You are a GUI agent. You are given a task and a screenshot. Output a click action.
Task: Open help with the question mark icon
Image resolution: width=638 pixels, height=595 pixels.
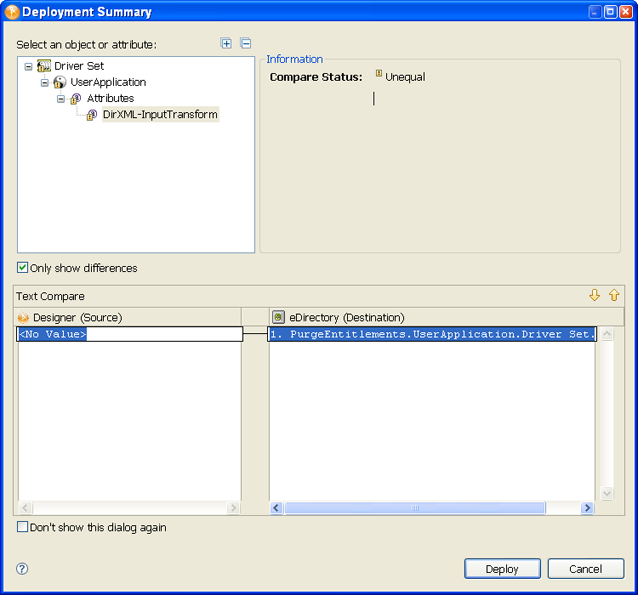point(22,569)
